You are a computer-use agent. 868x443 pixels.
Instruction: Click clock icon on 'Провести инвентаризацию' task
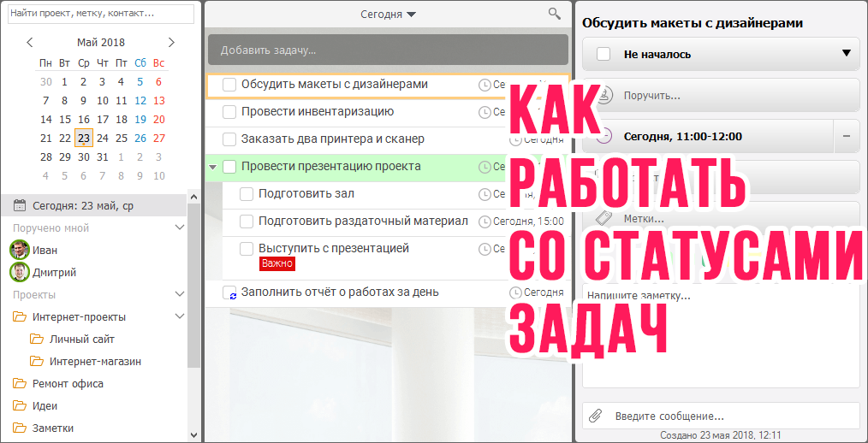[x=485, y=112]
